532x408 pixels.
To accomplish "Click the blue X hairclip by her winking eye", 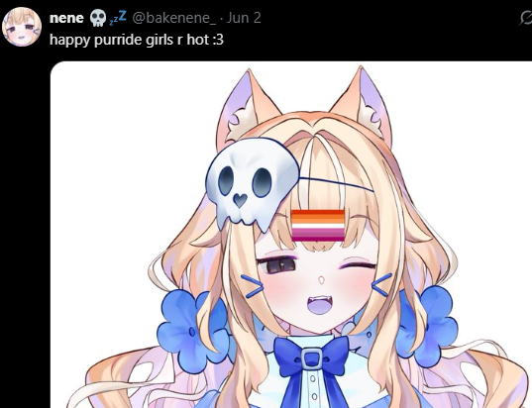I will click(x=382, y=285).
